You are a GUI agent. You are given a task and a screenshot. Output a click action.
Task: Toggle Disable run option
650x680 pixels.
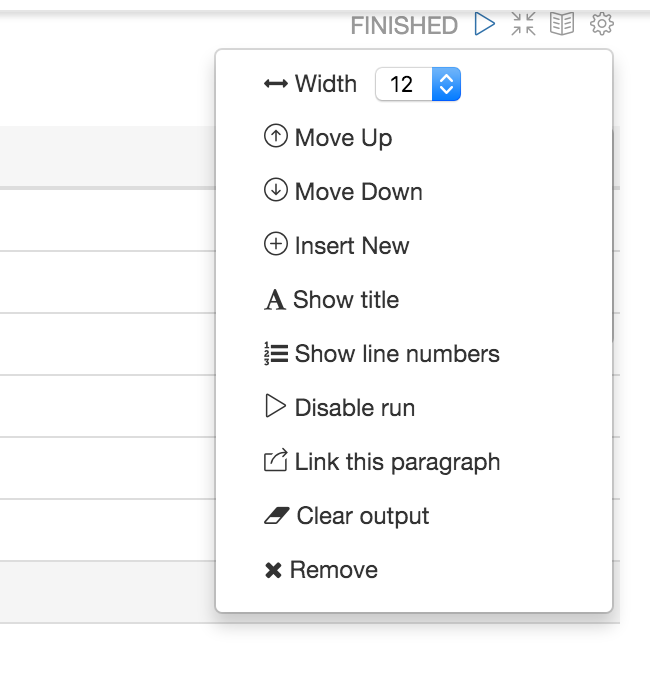(354, 408)
